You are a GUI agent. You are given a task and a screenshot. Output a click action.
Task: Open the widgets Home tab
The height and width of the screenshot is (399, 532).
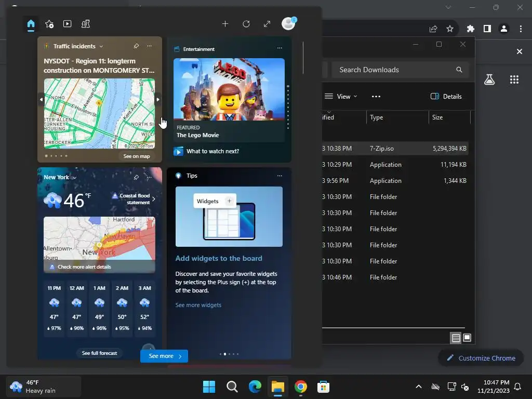(x=31, y=24)
